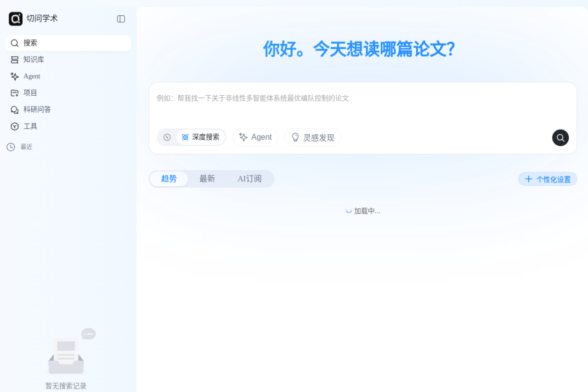Open 知识库 in the sidebar
588x392 pixels.
coord(68,60)
